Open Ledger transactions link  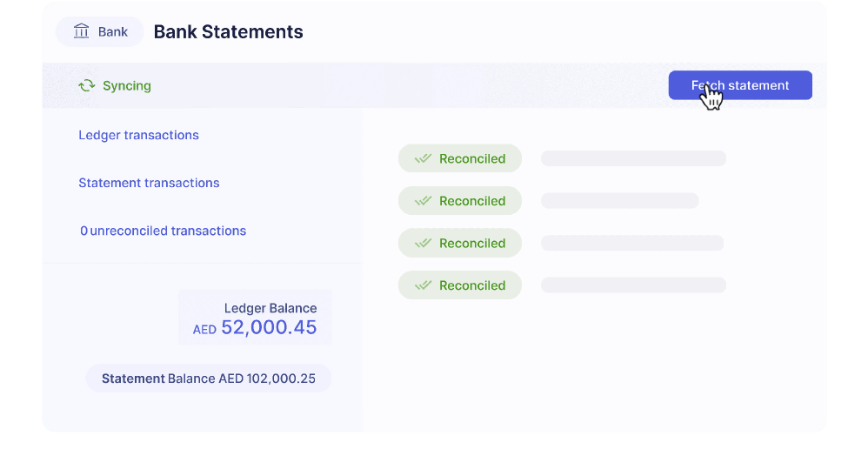tap(138, 135)
